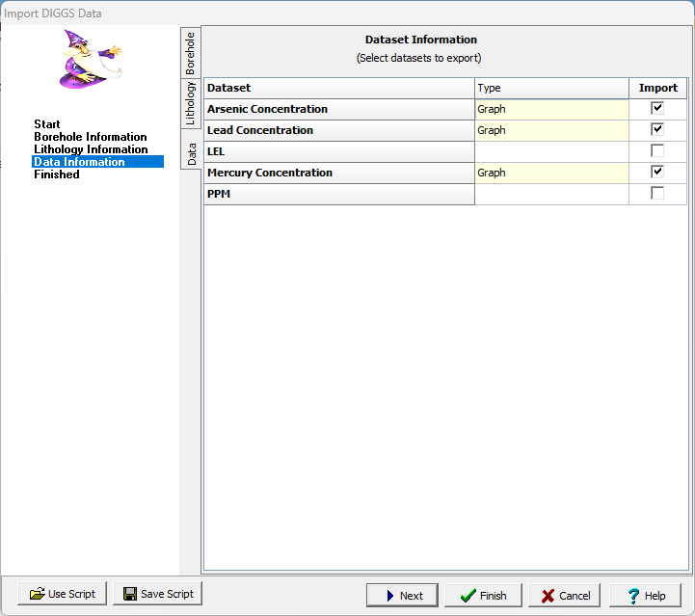
Task: Uncheck Import for Mercury Concentration
Action: [657, 173]
